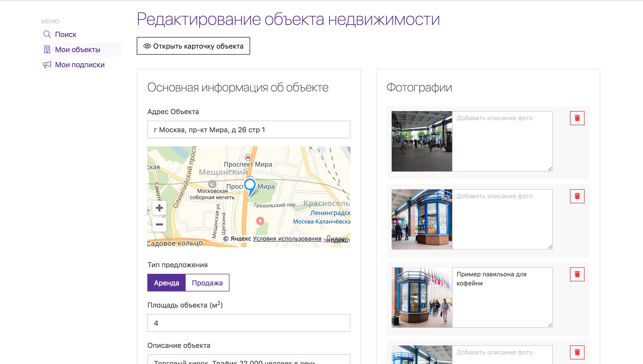Click the first photo description textarea
643x364 pixels.
click(502, 141)
